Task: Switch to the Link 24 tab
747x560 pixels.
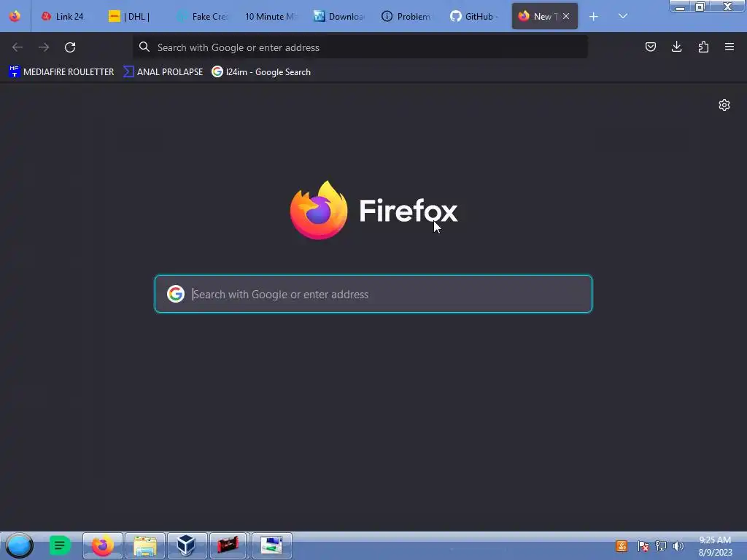Action: click(x=64, y=16)
